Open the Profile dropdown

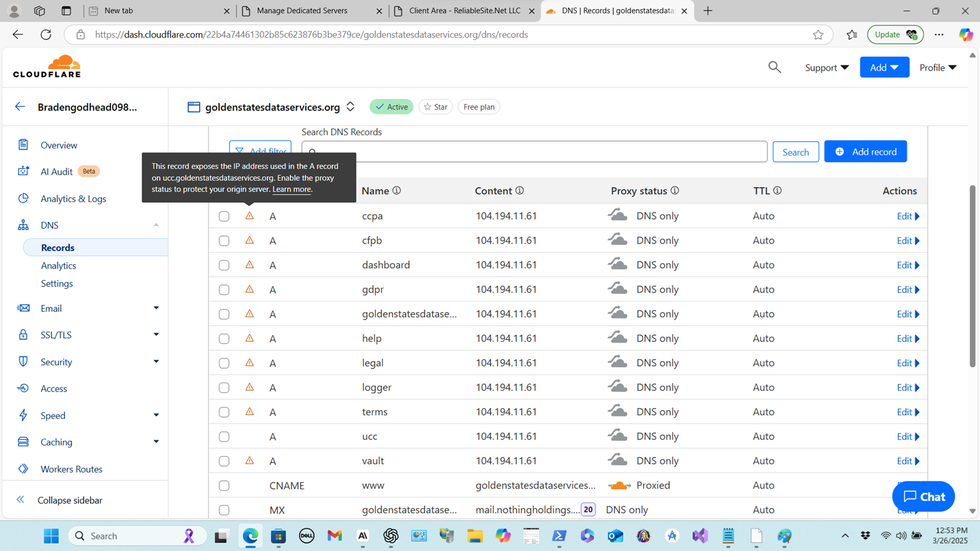pyautogui.click(x=938, y=68)
